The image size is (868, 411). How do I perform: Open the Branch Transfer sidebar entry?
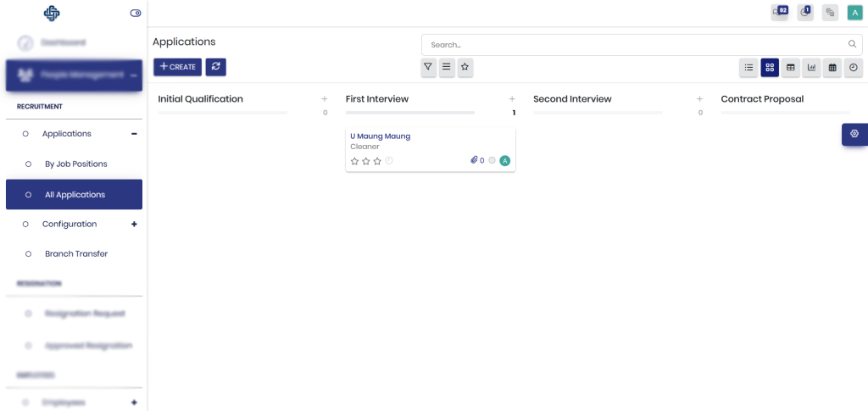pos(76,254)
